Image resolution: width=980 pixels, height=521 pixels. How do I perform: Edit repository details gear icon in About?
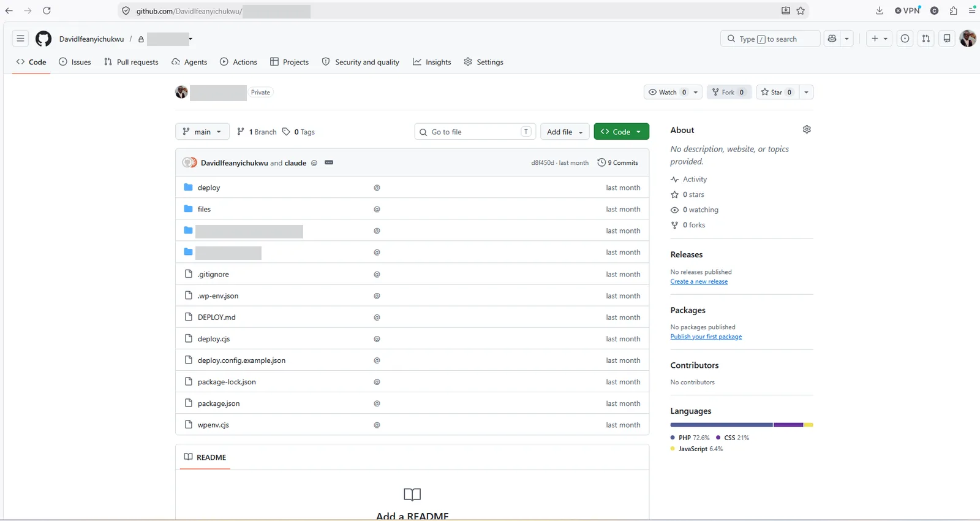(807, 129)
